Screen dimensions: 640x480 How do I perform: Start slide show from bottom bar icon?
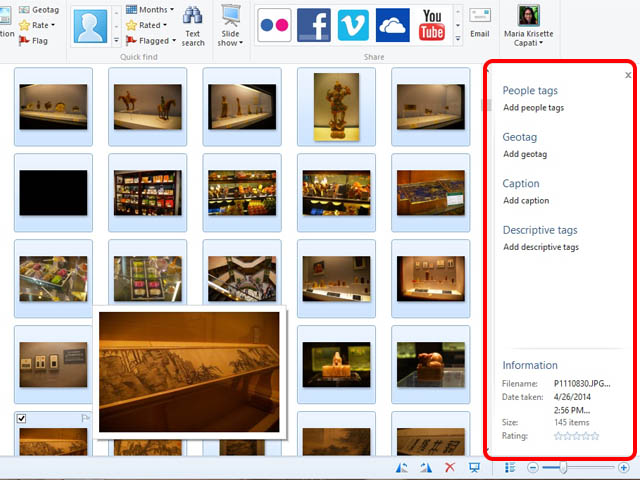coord(474,468)
